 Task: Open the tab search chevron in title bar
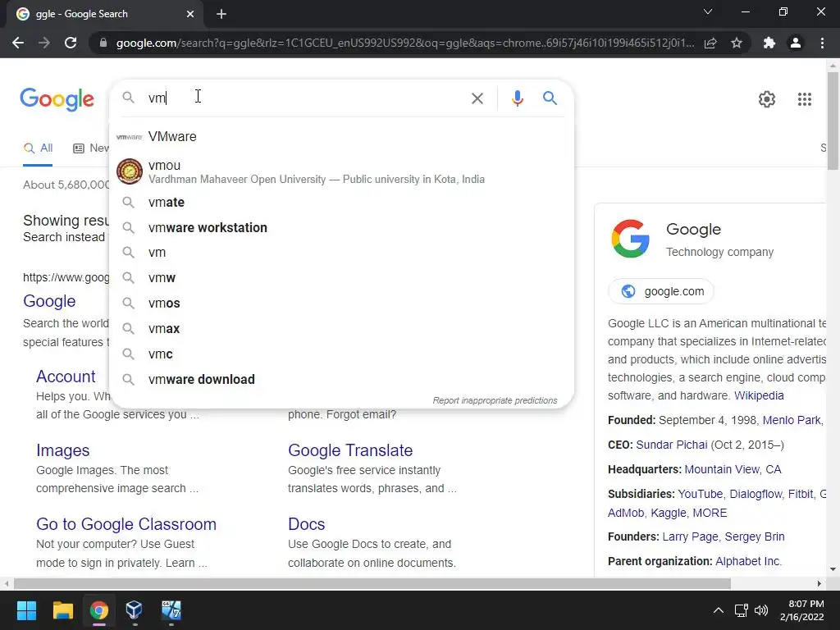[x=708, y=11]
